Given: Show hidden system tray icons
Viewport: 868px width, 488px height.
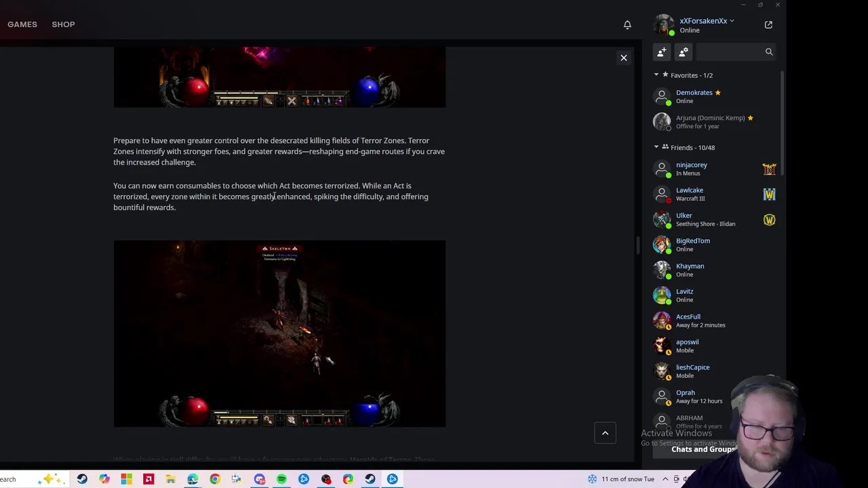Looking at the screenshot, I should tap(665, 479).
